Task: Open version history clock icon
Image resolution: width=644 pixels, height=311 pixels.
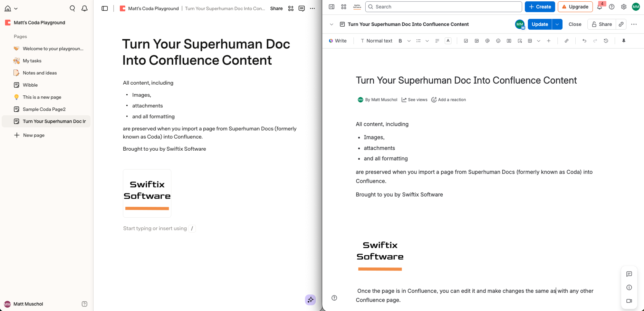Action: tap(606, 41)
